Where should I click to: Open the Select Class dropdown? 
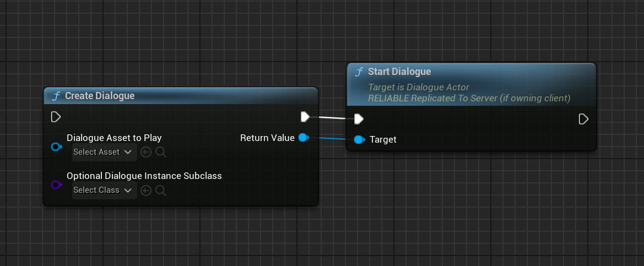pos(104,190)
